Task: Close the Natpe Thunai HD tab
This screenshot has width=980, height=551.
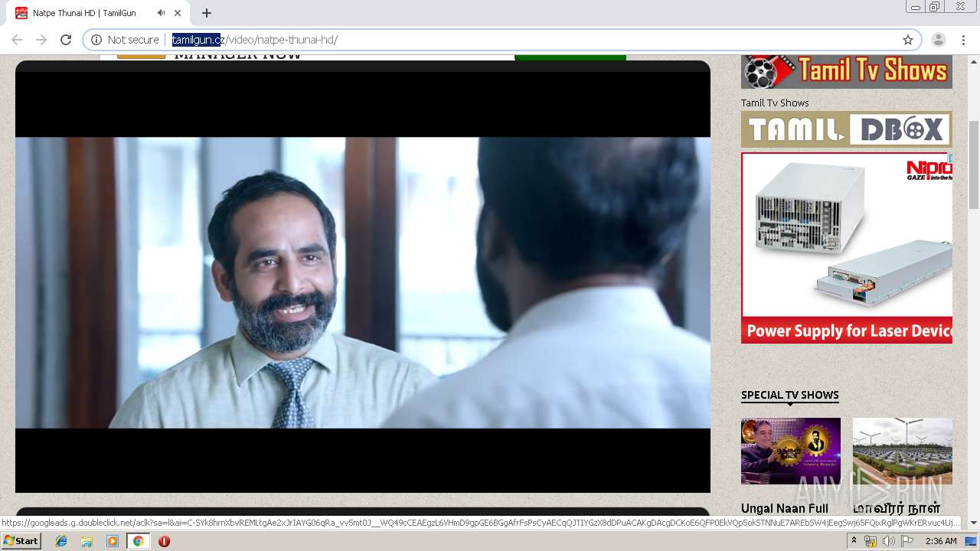Action: click(x=178, y=13)
